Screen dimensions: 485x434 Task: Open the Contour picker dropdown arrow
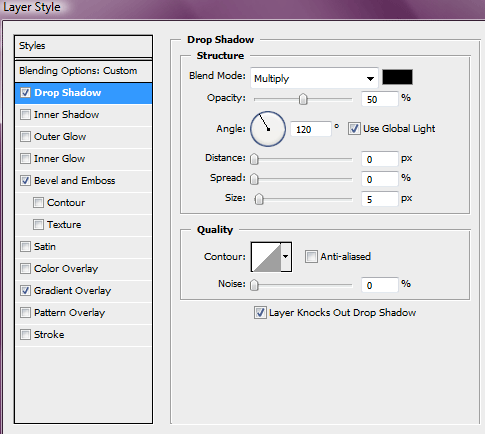coord(286,257)
